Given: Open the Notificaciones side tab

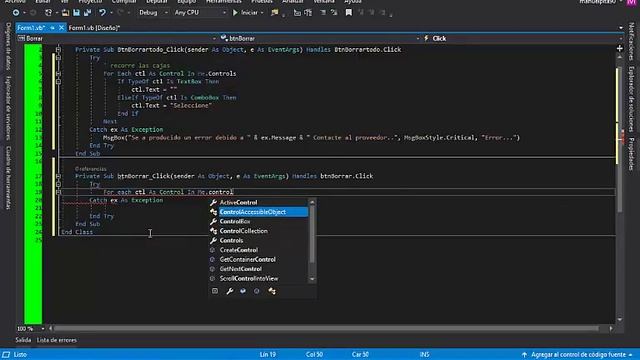Looking at the screenshot, I should tap(631, 41).
